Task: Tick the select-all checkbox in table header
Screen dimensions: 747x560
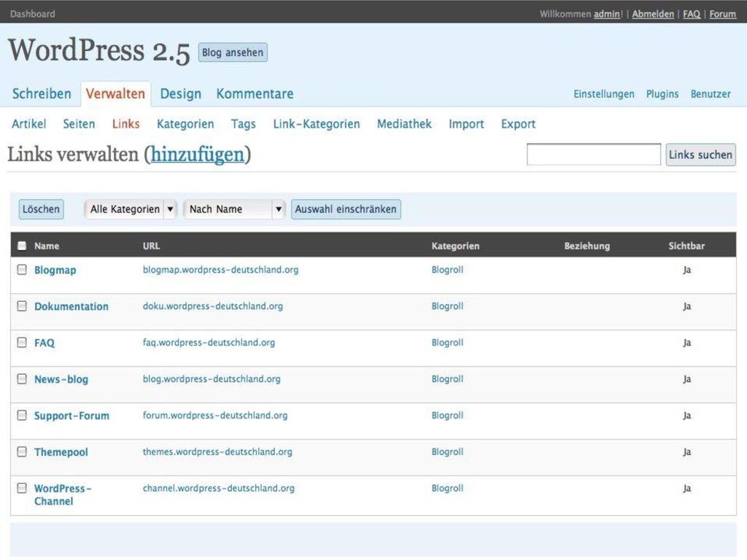Action: pos(22,246)
